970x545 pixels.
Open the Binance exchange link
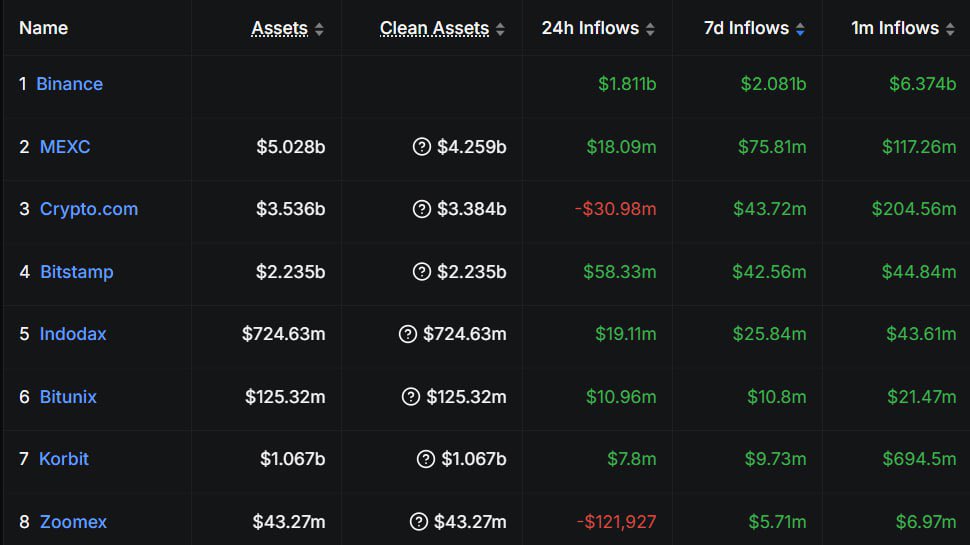(69, 84)
